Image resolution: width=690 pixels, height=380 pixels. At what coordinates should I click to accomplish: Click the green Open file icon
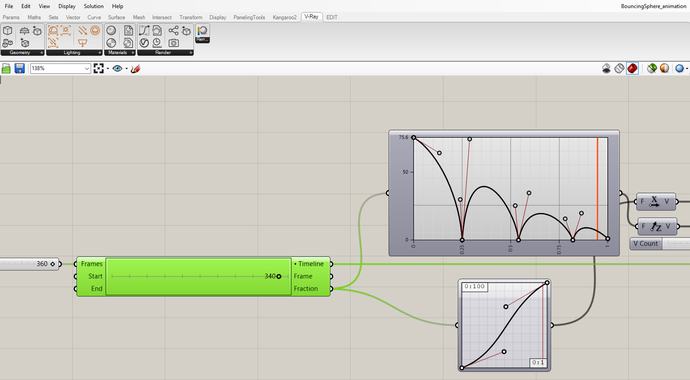(6, 69)
